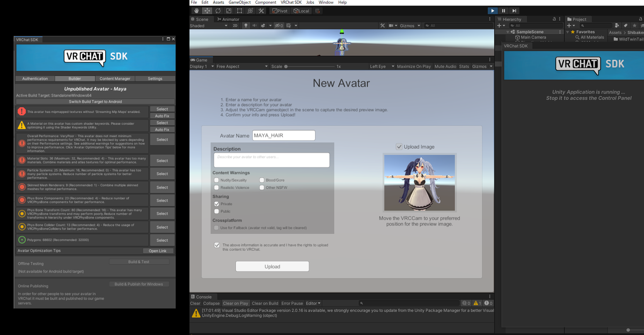Image resolution: width=644 pixels, height=335 pixels.
Task: Toggle the Local handle rotation button
Action: tap(302, 11)
